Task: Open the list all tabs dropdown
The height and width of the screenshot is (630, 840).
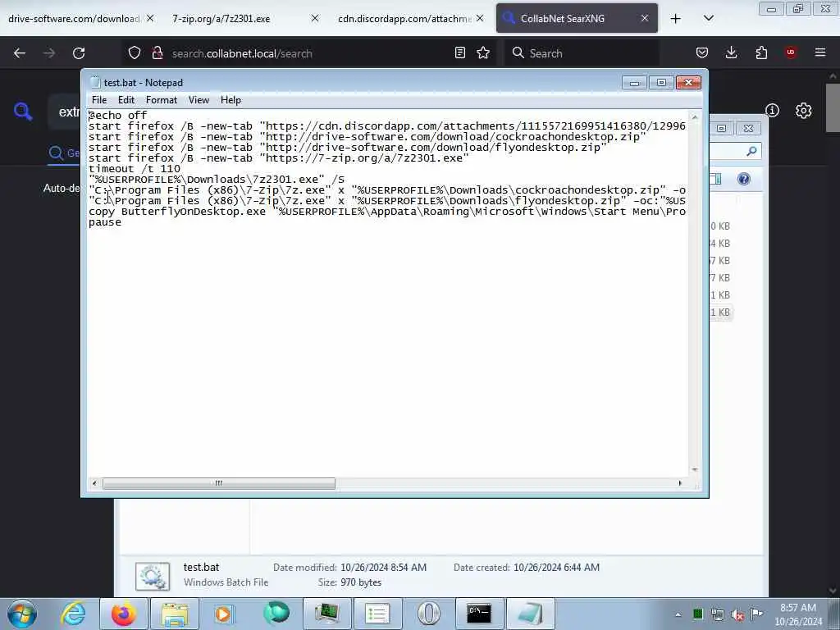Action: click(708, 19)
